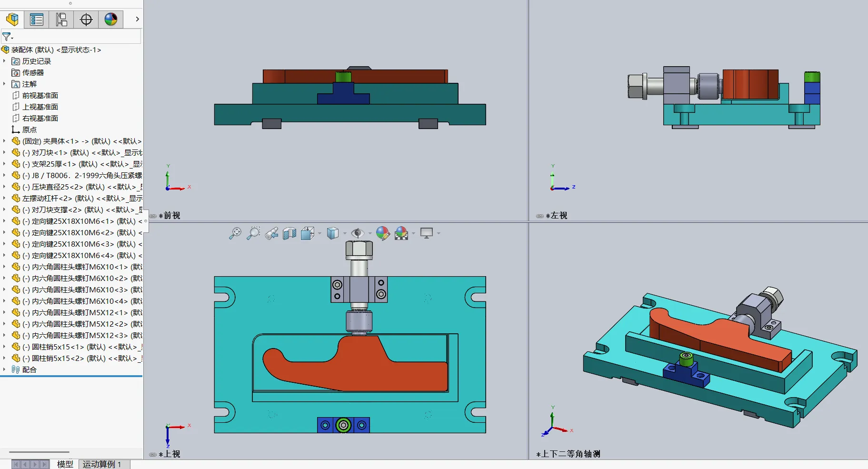Show more manager tabs chevron
Image resolution: width=868 pixels, height=469 pixels.
point(137,20)
